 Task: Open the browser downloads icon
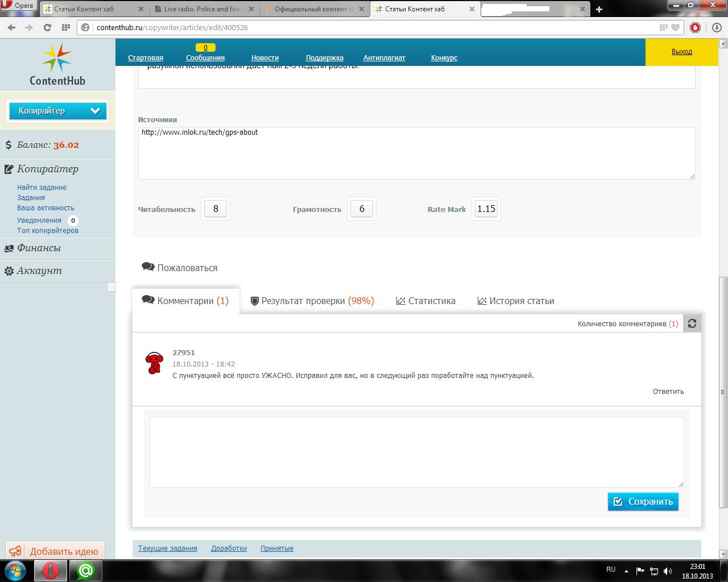[717, 27]
